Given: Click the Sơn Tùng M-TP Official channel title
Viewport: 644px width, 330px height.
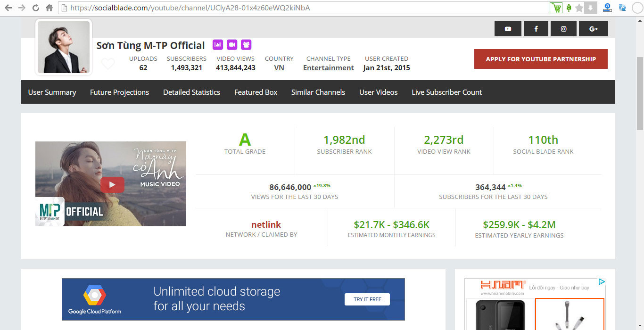Looking at the screenshot, I should pyautogui.click(x=151, y=46).
